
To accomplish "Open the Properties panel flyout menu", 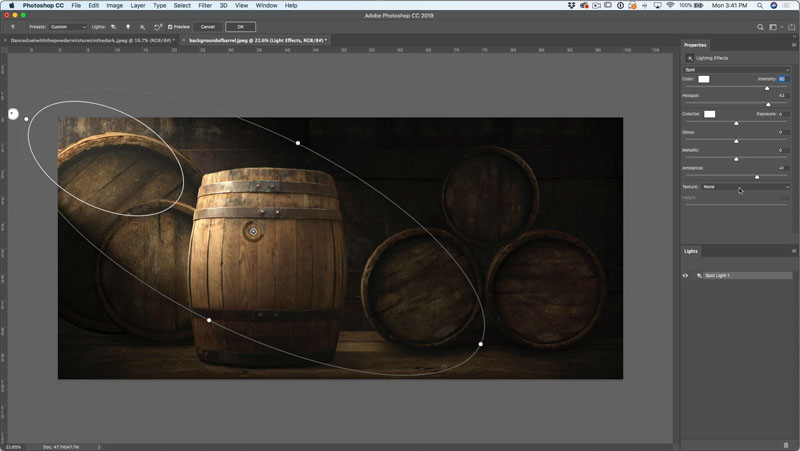I will coord(794,45).
